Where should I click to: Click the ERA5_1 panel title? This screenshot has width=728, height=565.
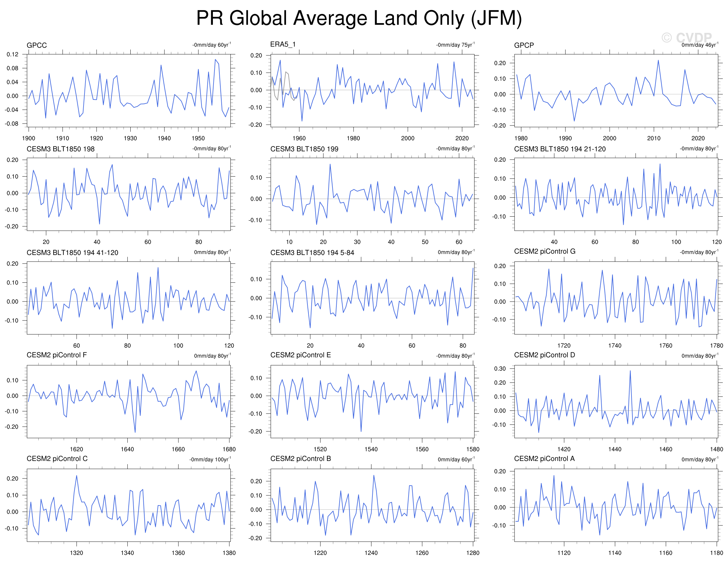(x=283, y=44)
